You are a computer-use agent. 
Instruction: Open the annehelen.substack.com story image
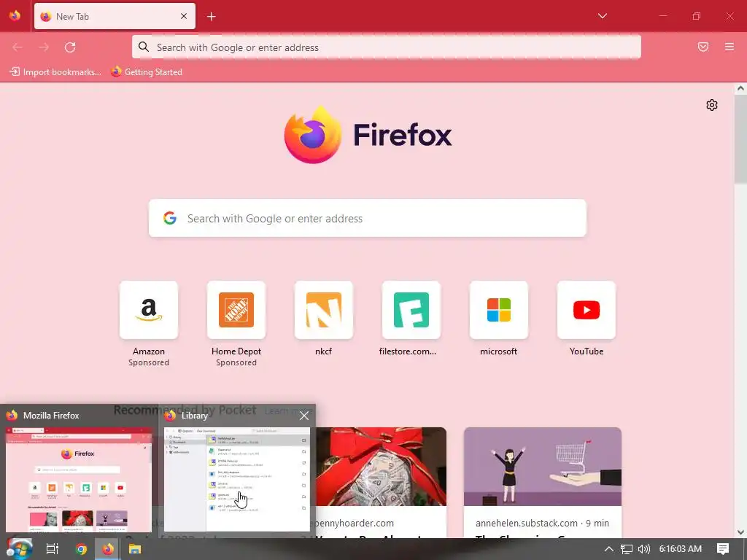(543, 466)
